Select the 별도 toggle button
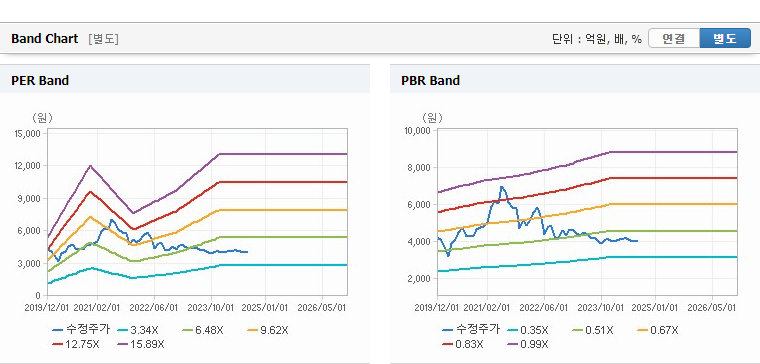Image resolution: width=760 pixels, height=364 pixels. coord(725,39)
